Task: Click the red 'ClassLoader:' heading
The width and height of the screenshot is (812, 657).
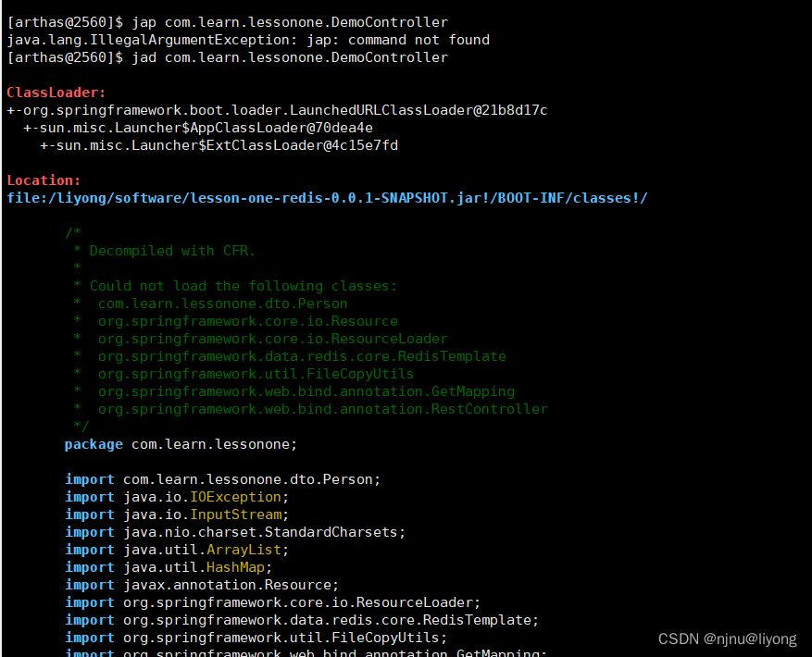Action: [x=56, y=93]
